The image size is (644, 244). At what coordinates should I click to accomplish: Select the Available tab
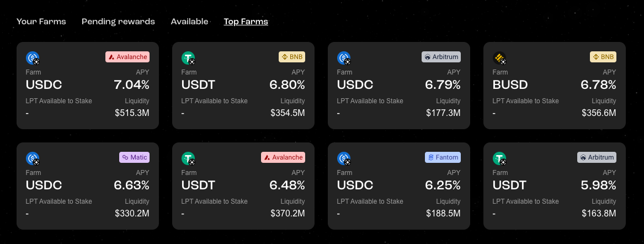click(189, 22)
